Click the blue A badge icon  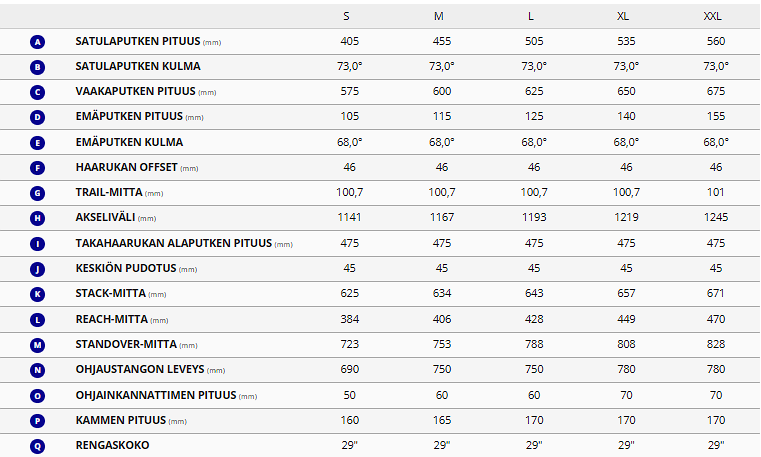click(x=38, y=42)
